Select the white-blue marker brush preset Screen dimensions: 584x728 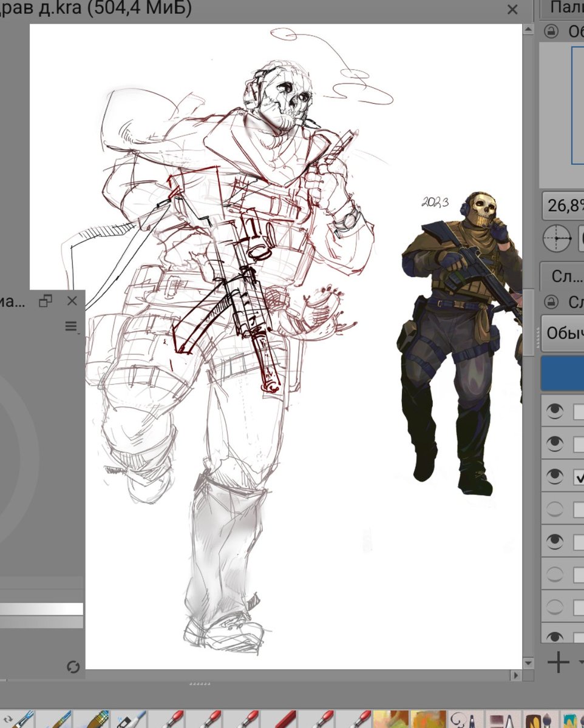tap(130, 720)
